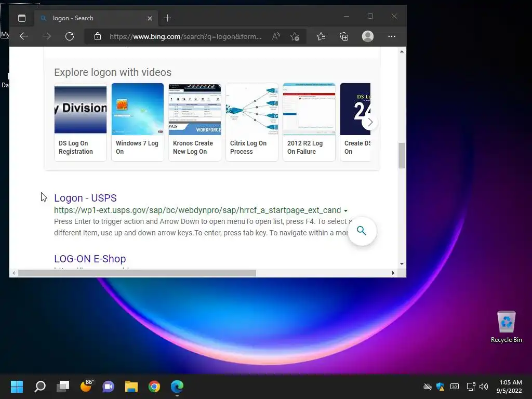Viewport: 532px width, 399px height.
Task: Switch to Microsoft Edge taskbar icon
Action: click(177, 387)
